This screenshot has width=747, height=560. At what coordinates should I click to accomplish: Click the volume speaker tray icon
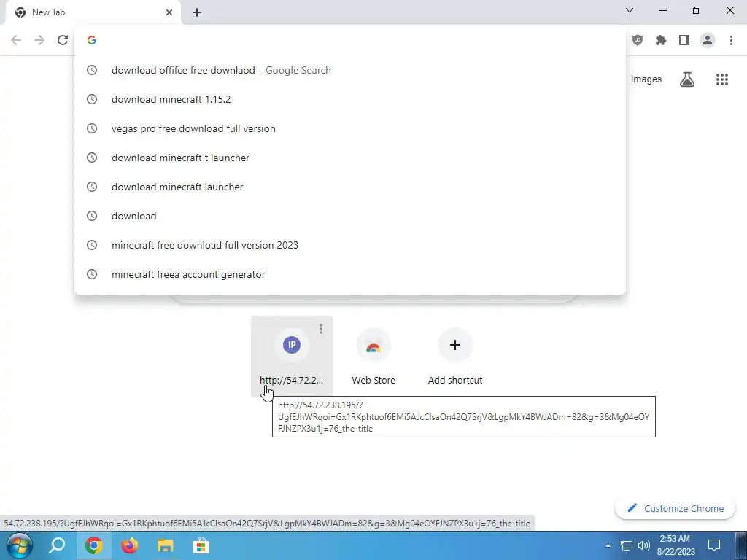(644, 545)
